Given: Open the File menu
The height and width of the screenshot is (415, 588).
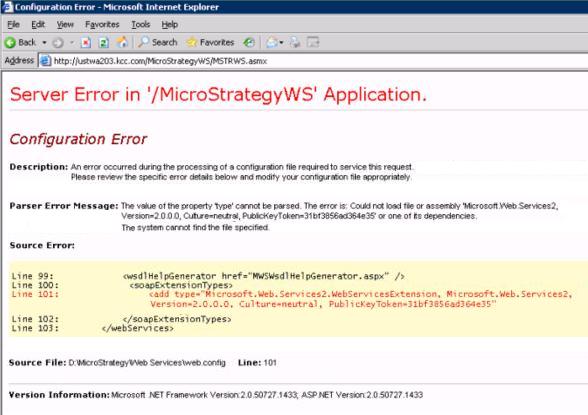Looking at the screenshot, I should click(14, 25).
